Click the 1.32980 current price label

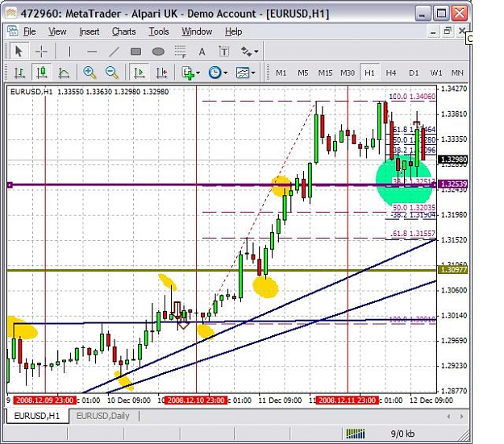(x=453, y=160)
